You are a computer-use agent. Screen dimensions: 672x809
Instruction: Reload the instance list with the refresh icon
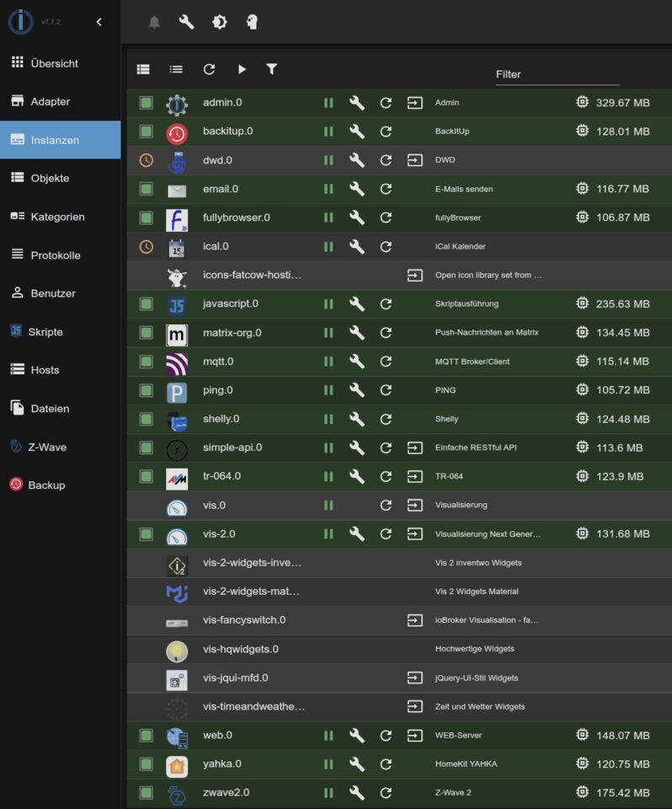(x=209, y=70)
